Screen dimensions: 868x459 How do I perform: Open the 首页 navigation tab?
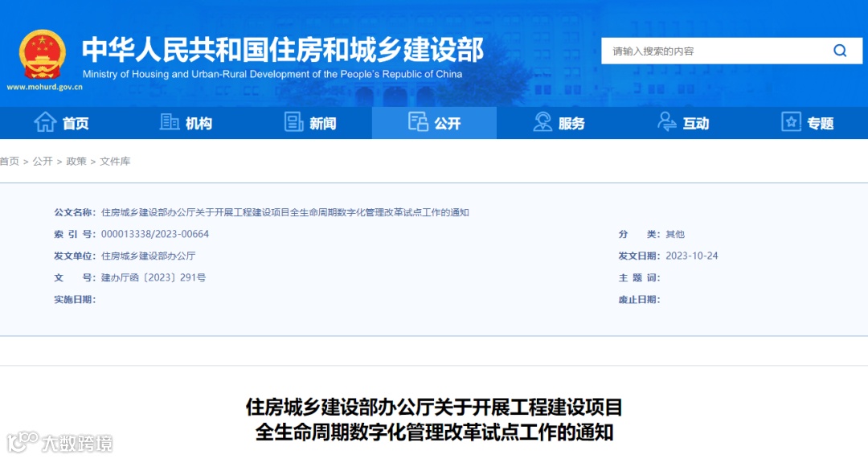coord(62,123)
